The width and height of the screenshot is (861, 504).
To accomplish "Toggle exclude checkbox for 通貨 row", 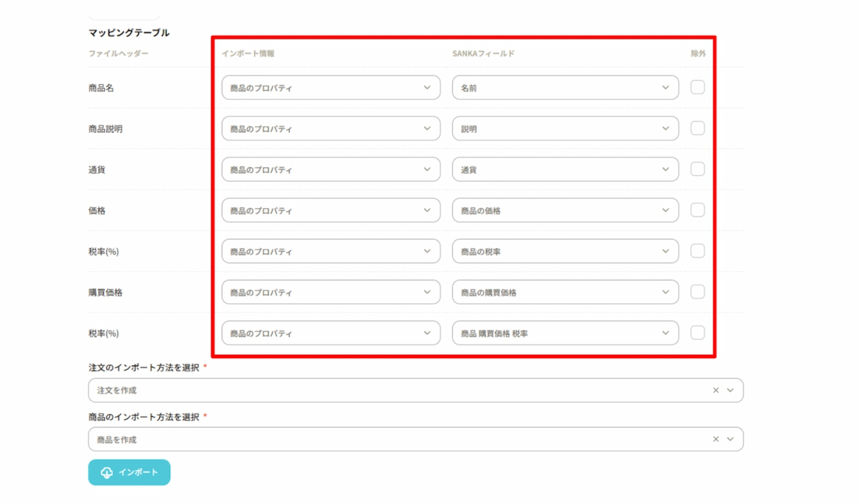I will (697, 169).
